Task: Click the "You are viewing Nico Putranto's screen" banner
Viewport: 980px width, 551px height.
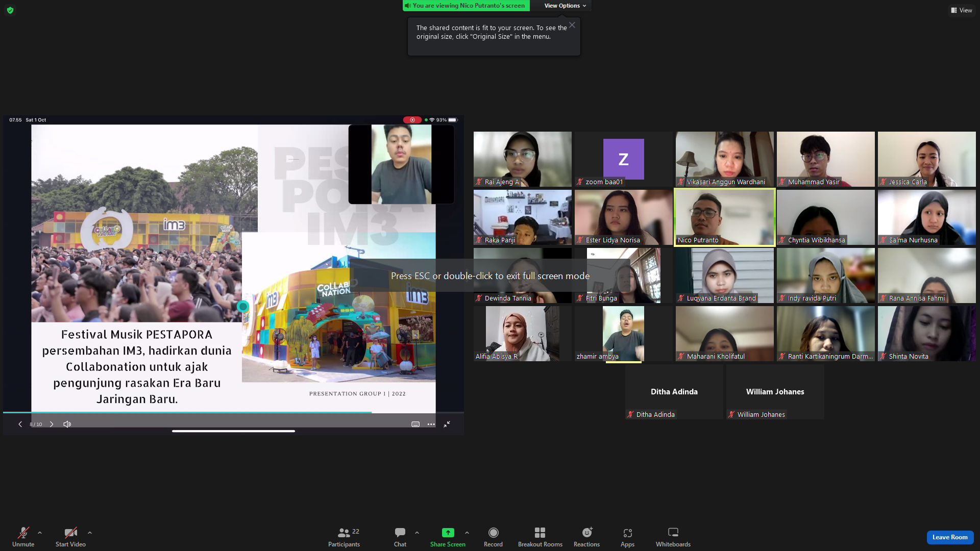Action: click(467, 6)
